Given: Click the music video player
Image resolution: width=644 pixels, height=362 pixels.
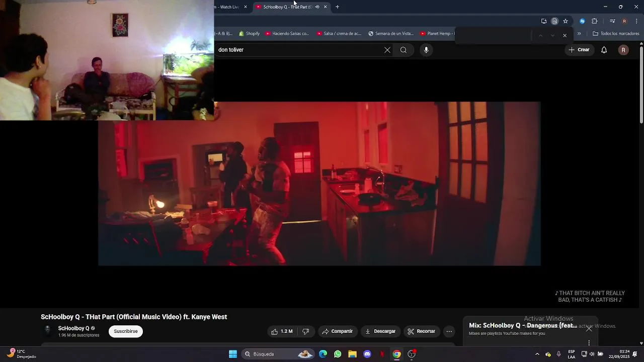Looking at the screenshot, I should (319, 184).
